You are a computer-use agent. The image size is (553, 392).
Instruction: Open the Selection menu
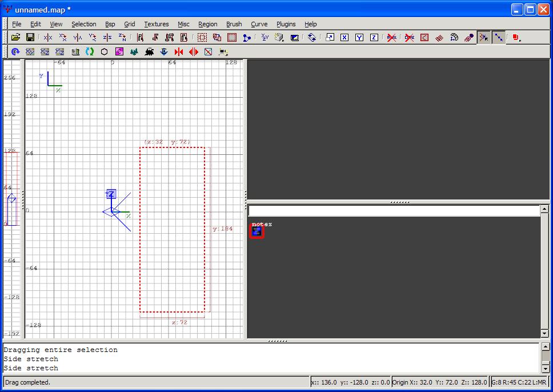[84, 24]
